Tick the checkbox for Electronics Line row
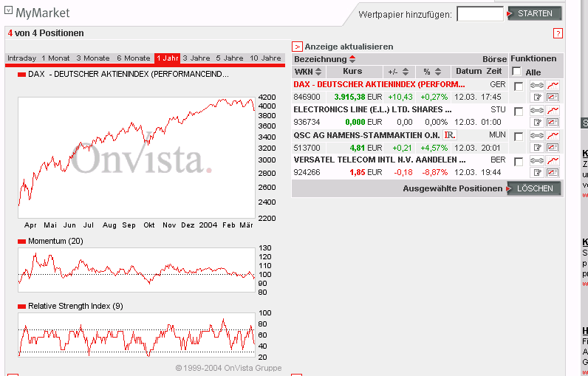588x376 pixels. 519,112
